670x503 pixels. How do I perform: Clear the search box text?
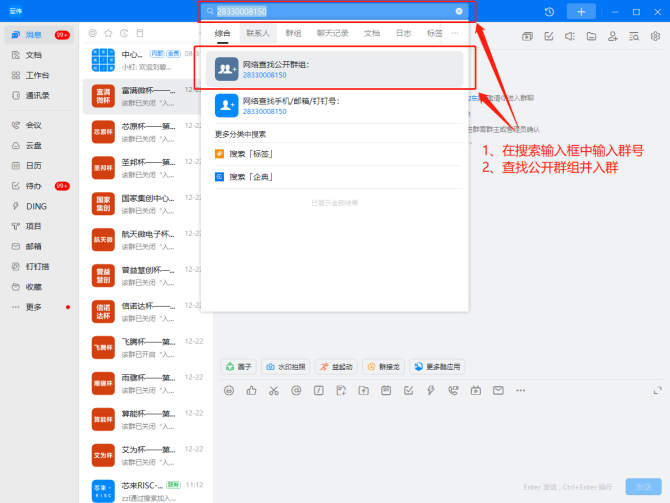[x=459, y=11]
